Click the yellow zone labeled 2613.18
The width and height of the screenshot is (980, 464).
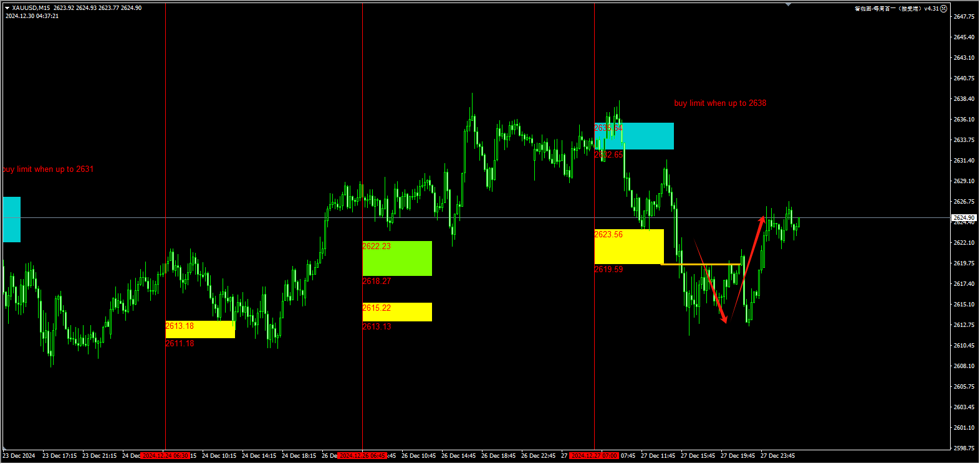200,329
